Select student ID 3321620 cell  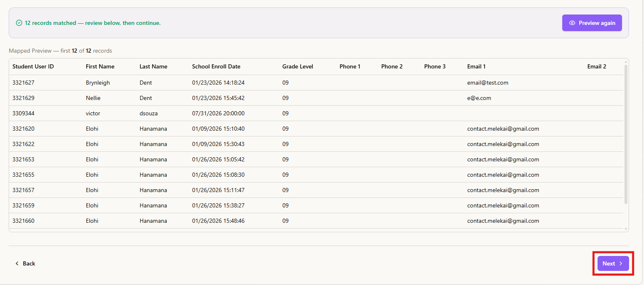click(x=23, y=129)
